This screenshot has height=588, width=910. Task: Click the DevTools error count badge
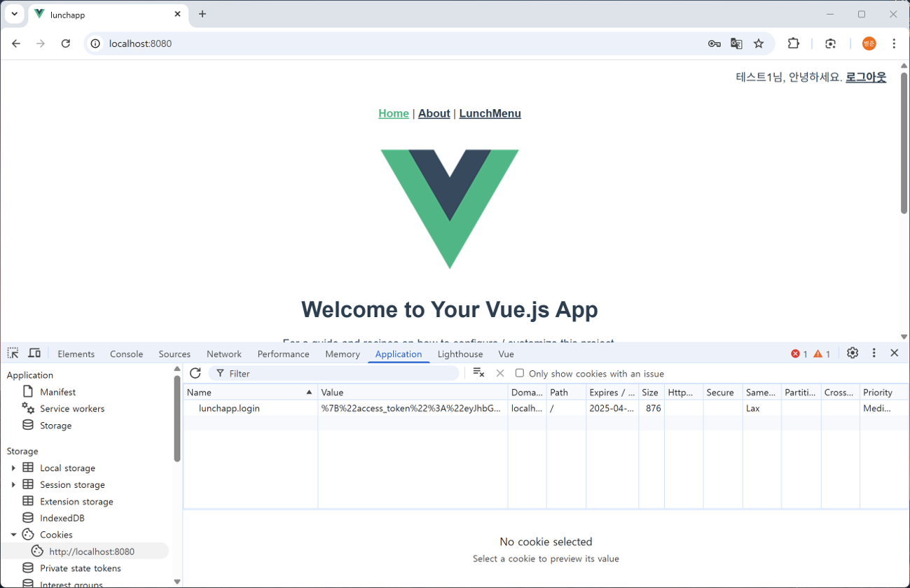click(x=799, y=354)
